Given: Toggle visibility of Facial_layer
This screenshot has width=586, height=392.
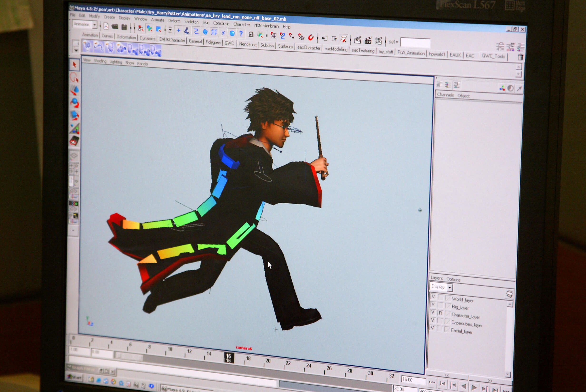Looking at the screenshot, I should [432, 328].
